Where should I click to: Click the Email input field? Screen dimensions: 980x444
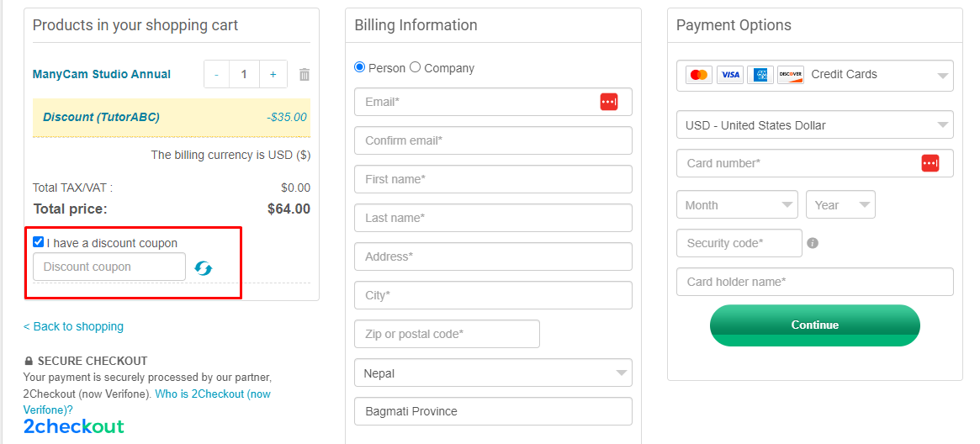pos(493,102)
